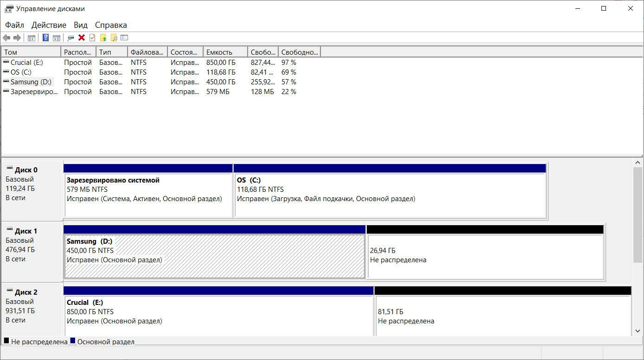The width and height of the screenshot is (644, 360).
Task: Click the drive icon beside Samsung (D:)
Action: [6, 81]
